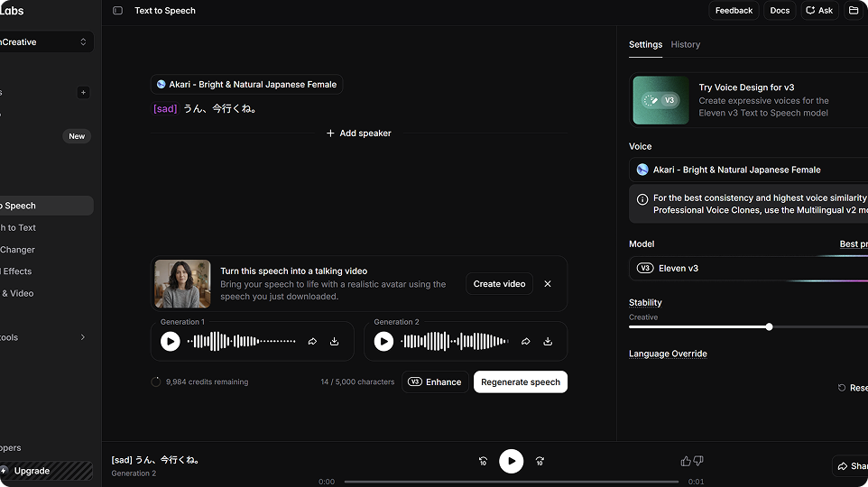
Task: Seek in Generation 2 waveform
Action: [455, 342]
